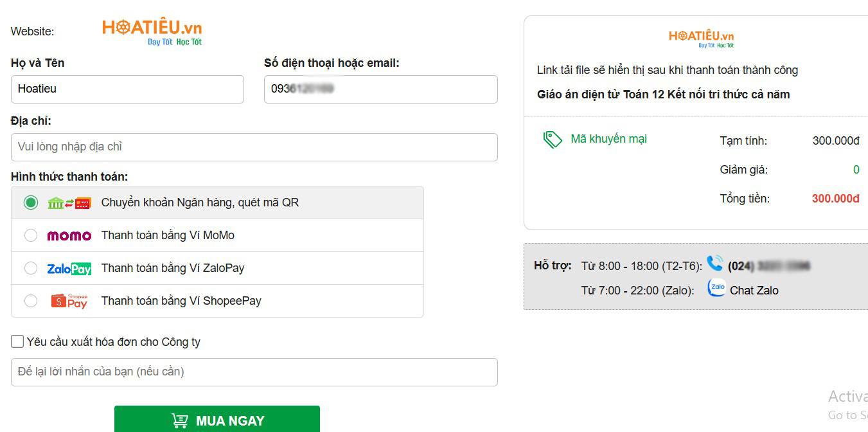The image size is (868, 432).
Task: Click the Họ và Tên name field
Action: (127, 89)
